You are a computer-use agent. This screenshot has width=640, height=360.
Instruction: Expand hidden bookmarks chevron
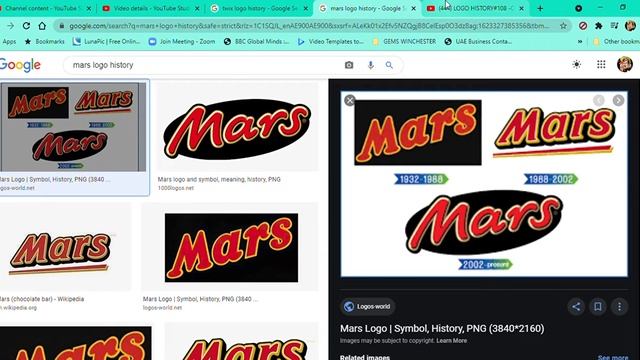point(580,42)
